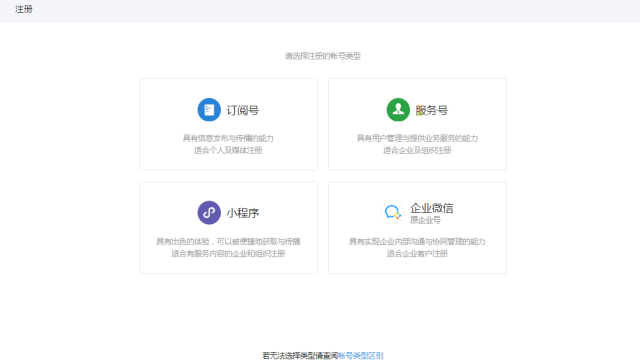Select the 订阅号 account type title
This screenshot has height=364, width=640.
(x=243, y=110)
